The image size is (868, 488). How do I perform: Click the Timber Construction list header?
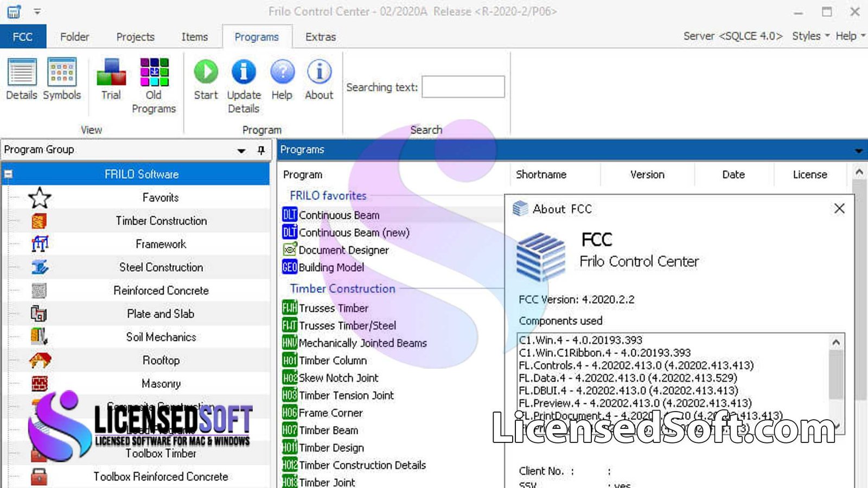[342, 288]
